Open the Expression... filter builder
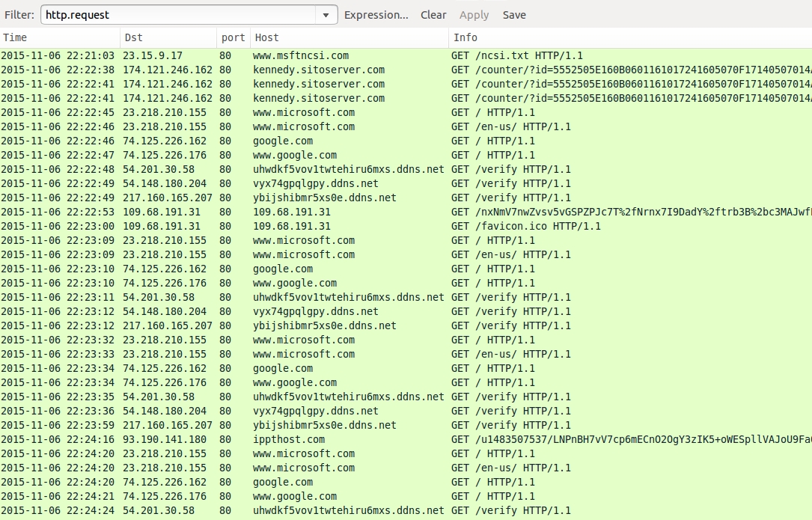 [376, 15]
